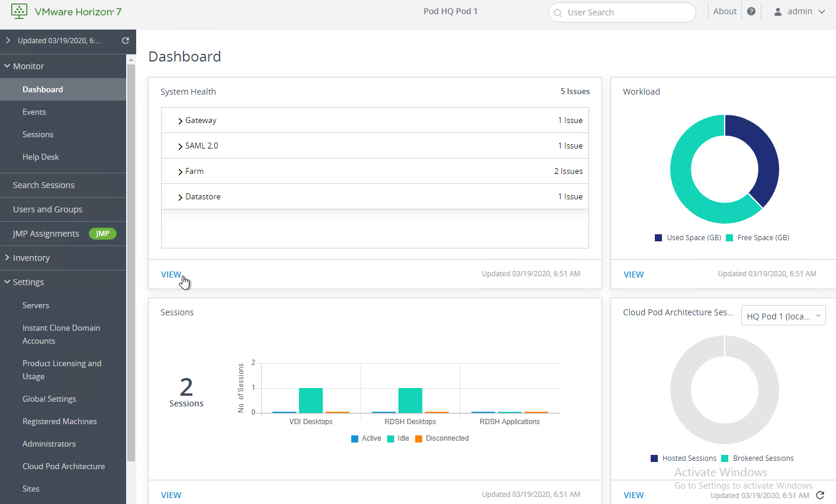Screen dimensions: 836x504
Task: Open the HQ Pod 1 pod dropdown
Action: 783,316
